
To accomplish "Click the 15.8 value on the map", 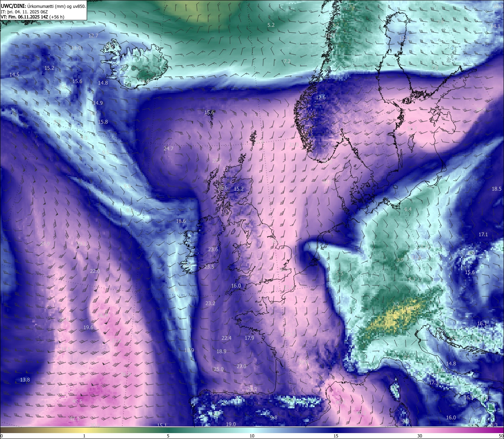I will [103, 122].
